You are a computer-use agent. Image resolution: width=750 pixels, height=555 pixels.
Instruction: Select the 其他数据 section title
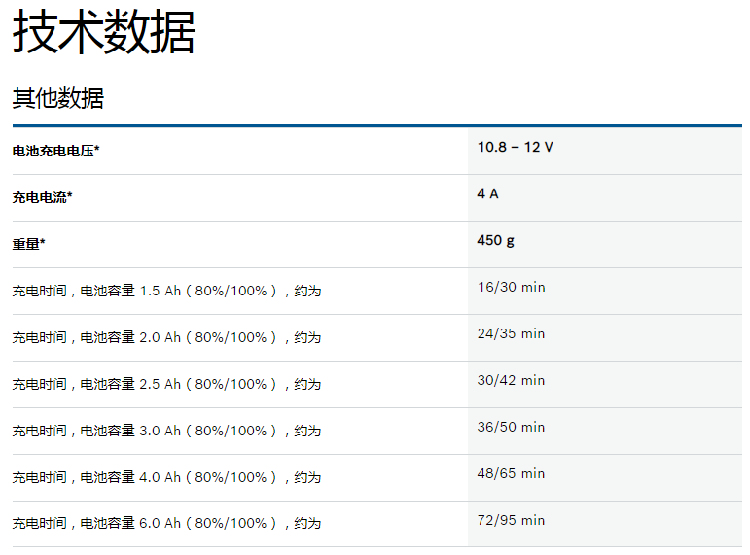[58, 98]
